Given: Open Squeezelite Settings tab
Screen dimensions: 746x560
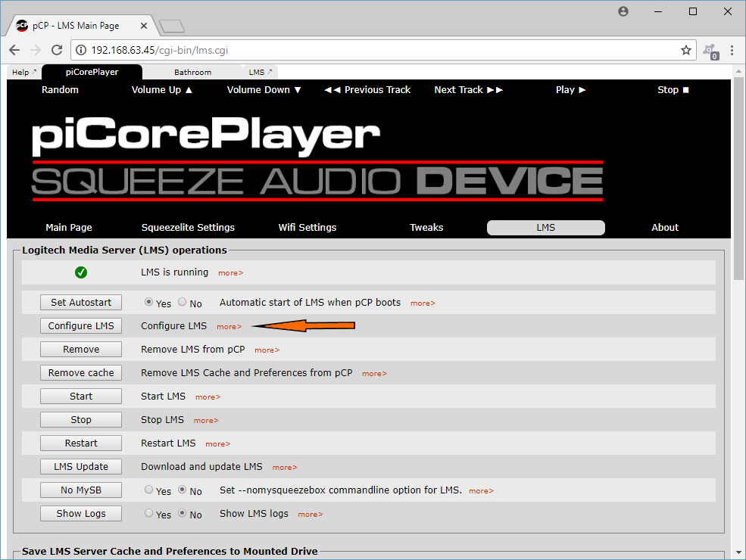Looking at the screenshot, I should (x=188, y=227).
